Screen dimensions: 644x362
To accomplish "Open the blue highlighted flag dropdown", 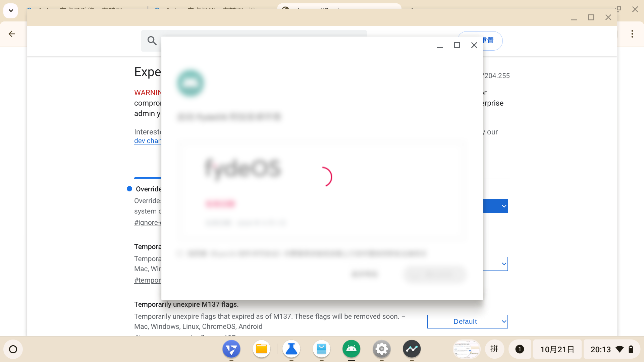I will click(x=495, y=206).
